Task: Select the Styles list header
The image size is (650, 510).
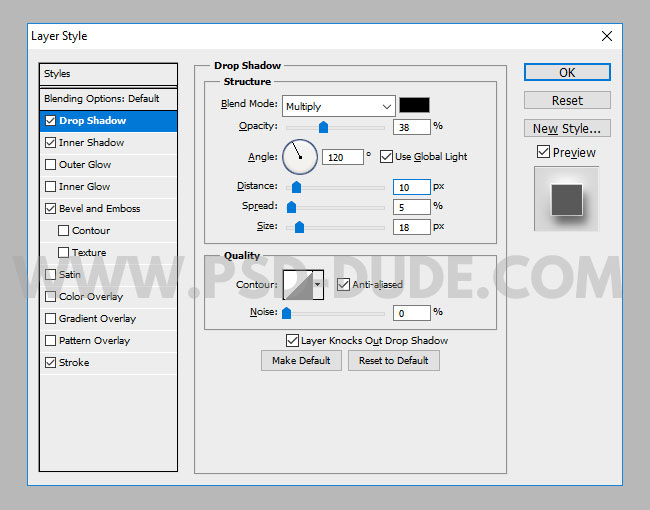Action: (x=108, y=74)
